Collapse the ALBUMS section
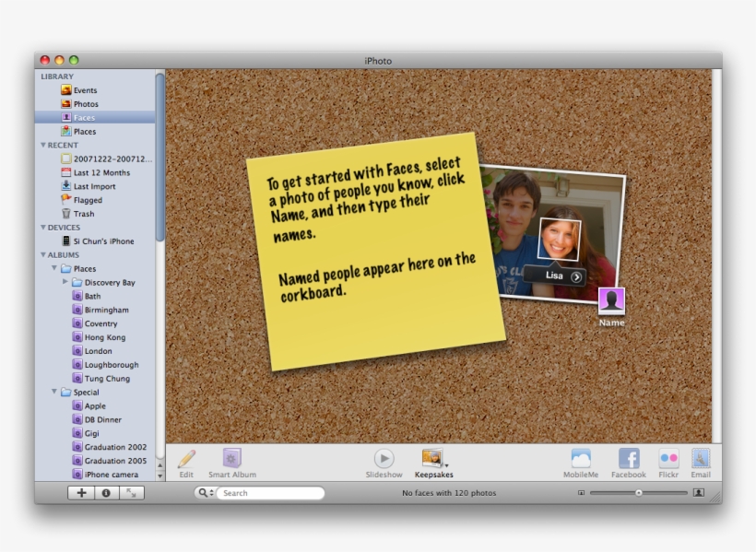Image resolution: width=756 pixels, height=552 pixels. click(x=43, y=254)
